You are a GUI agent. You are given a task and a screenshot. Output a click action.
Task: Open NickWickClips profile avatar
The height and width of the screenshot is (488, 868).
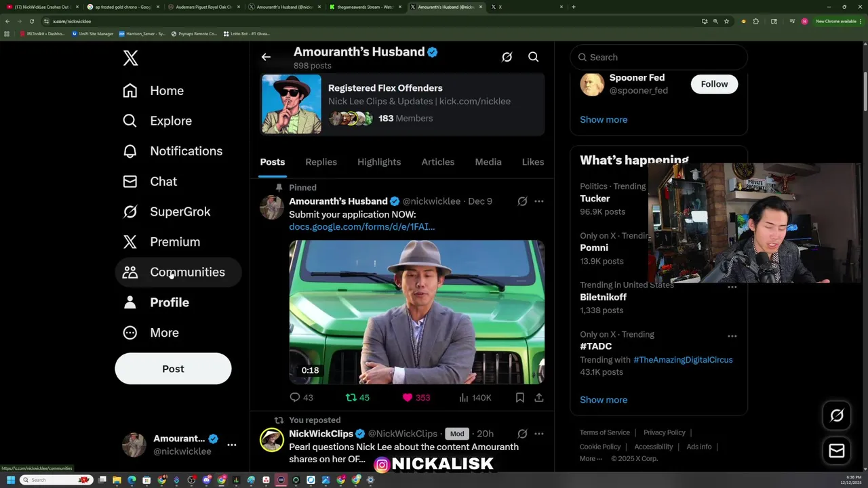pos(272,441)
